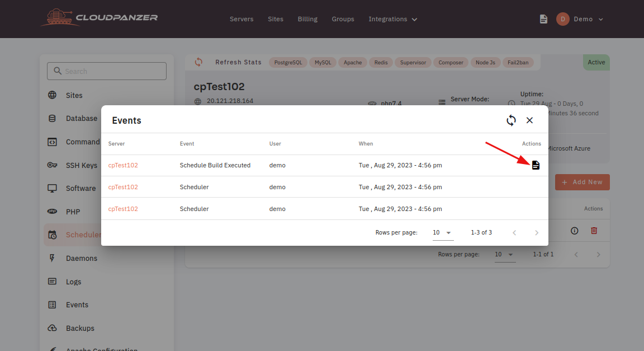
Task: Click the Node Js service chip
Action: pos(485,63)
